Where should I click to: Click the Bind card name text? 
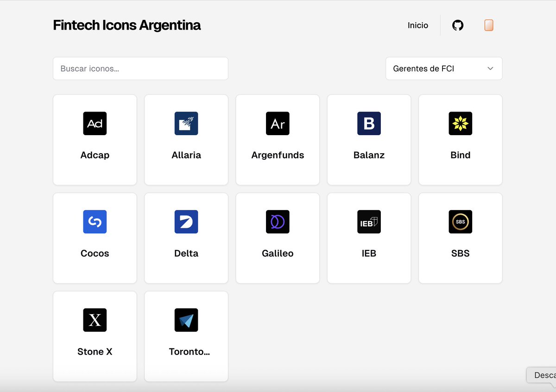click(460, 155)
